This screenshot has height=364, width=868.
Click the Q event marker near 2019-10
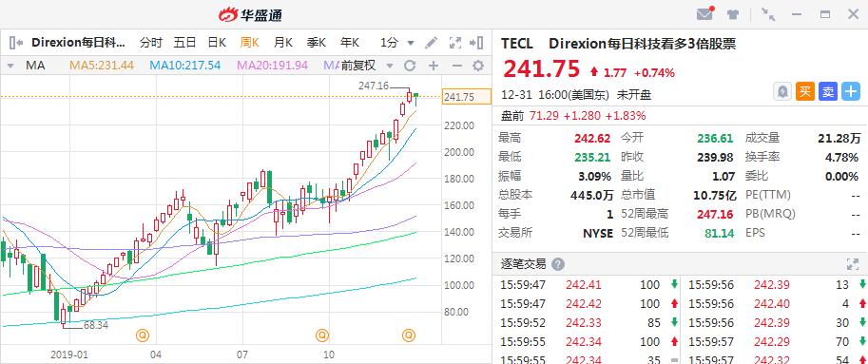(x=322, y=335)
